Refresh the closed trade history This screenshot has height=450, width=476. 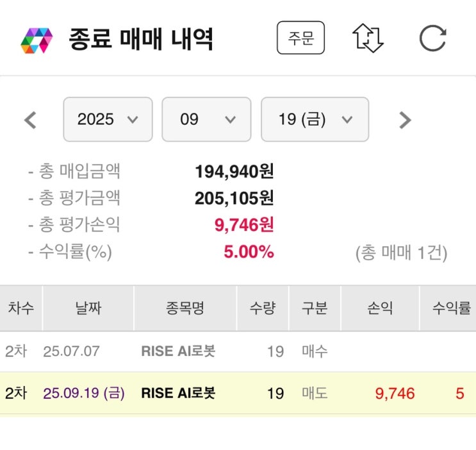pyautogui.click(x=432, y=38)
